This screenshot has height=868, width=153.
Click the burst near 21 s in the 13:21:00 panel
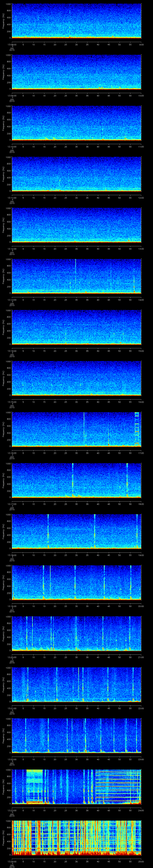(x=57, y=684)
